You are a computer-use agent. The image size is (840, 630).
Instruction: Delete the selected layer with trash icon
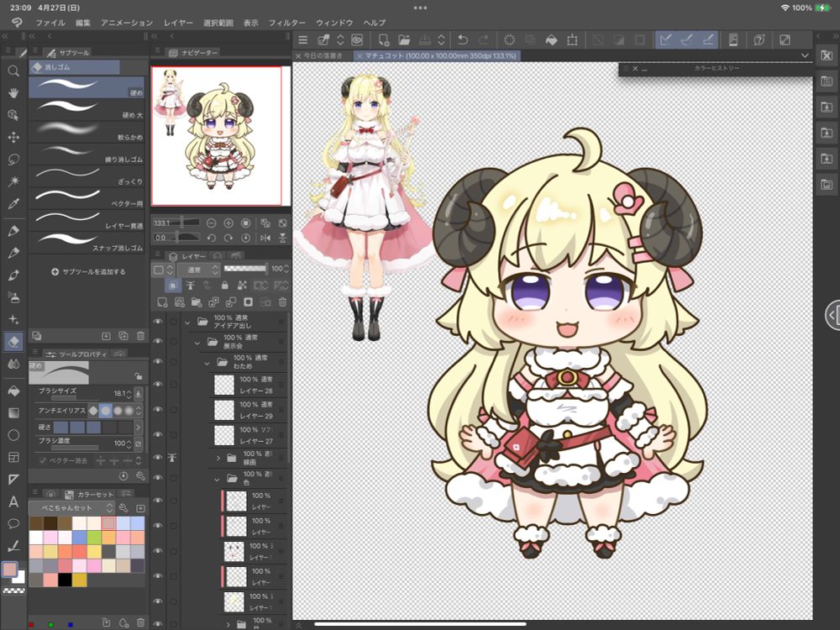pyautogui.click(x=282, y=302)
